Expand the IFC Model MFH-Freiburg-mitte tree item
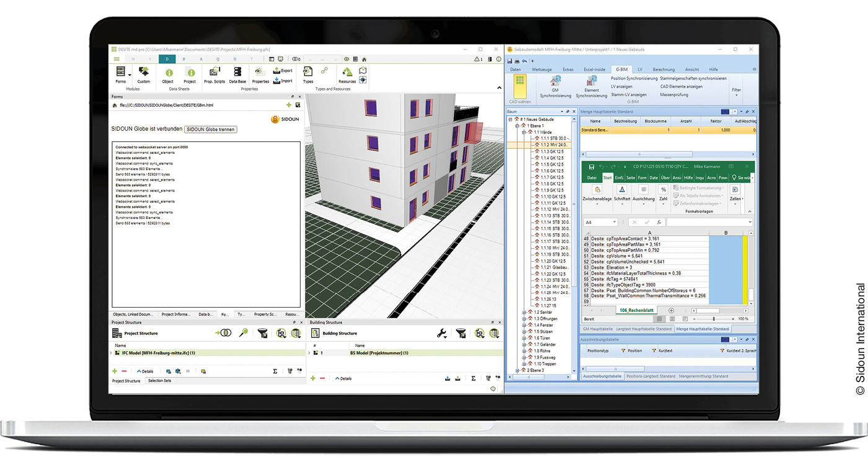Viewport: 868px width, 459px height. pyautogui.click(x=111, y=353)
